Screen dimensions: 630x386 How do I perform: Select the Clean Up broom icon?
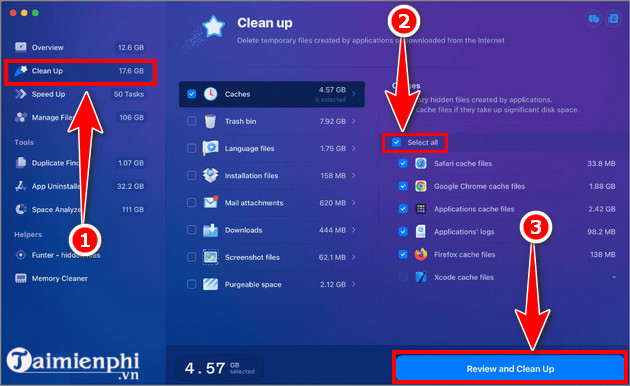tap(20, 71)
